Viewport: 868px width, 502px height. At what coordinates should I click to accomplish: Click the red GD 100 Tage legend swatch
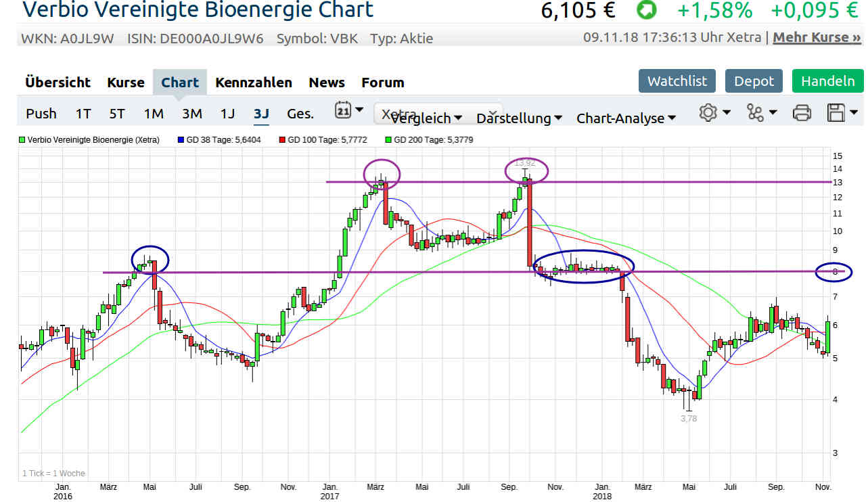coord(282,141)
